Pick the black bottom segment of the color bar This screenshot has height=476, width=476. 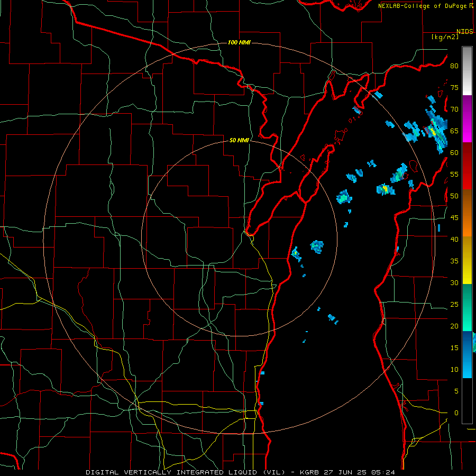(467, 401)
